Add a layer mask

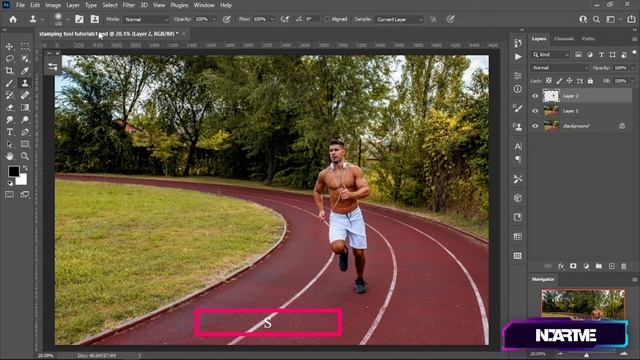(573, 266)
